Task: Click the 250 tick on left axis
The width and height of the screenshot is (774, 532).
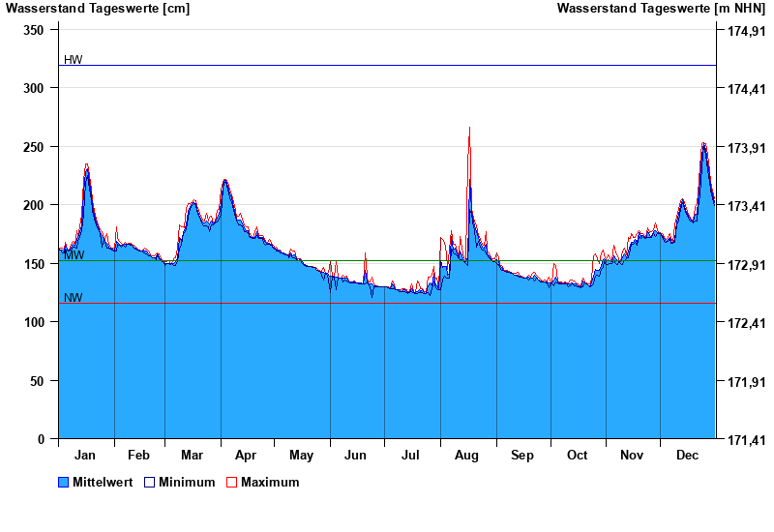Action: pos(35,147)
